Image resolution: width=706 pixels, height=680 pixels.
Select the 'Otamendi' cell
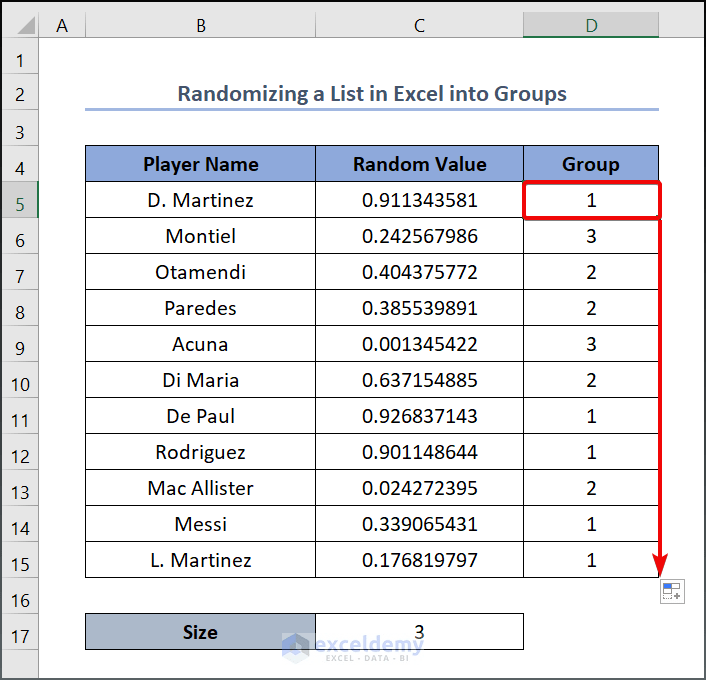pos(200,272)
